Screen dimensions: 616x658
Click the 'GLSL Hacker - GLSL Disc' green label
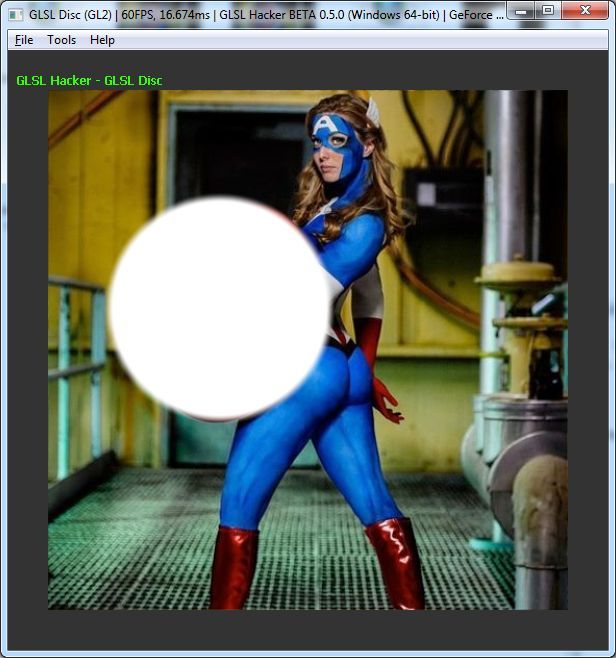point(89,81)
